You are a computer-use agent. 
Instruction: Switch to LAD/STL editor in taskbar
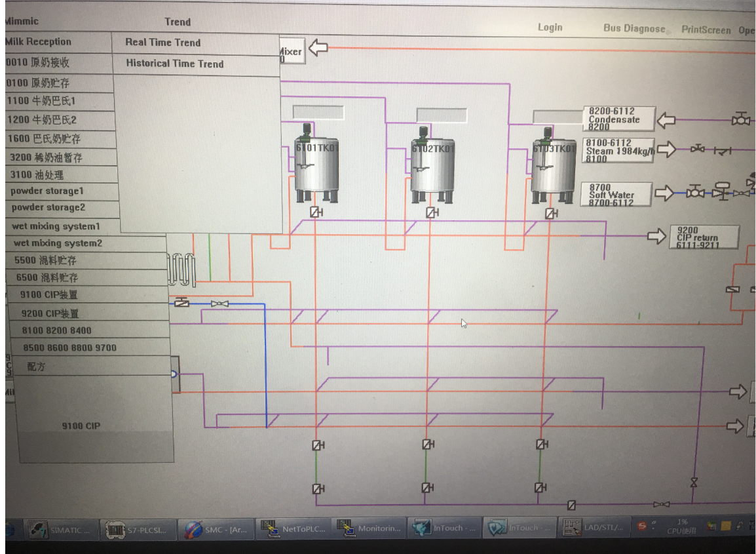592,528
